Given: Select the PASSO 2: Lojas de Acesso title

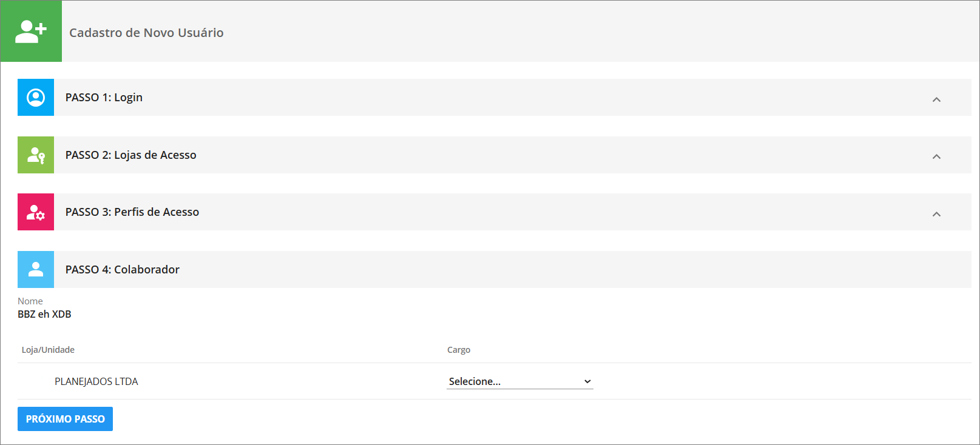Looking at the screenshot, I should pyautogui.click(x=130, y=155).
